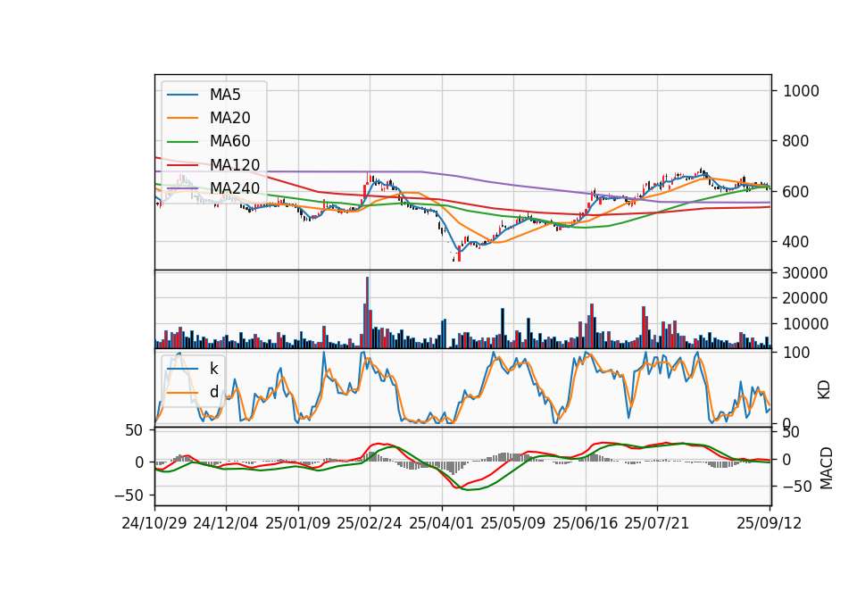857x616 pixels.
Task: Click the 1000 price axis label
Action: click(801, 91)
